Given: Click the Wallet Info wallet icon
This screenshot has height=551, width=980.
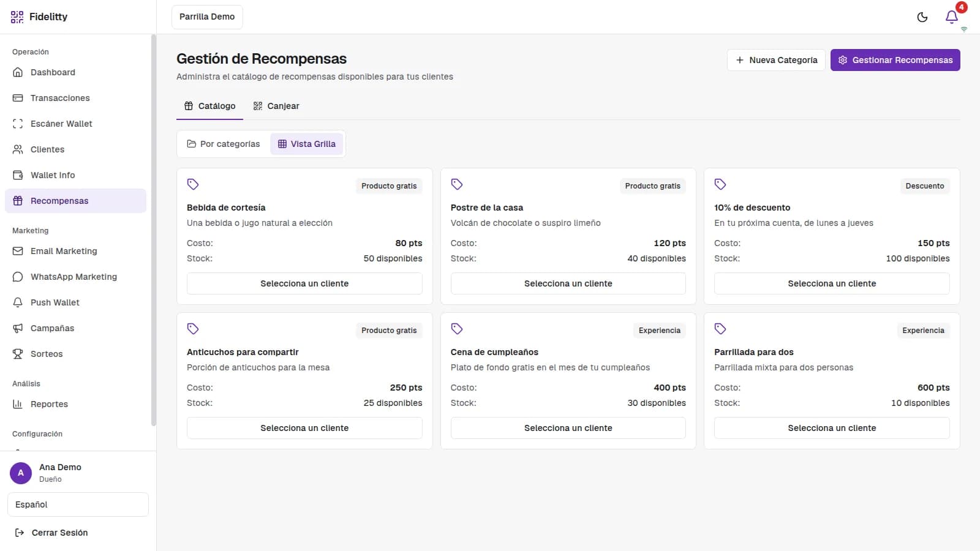Looking at the screenshot, I should point(18,175).
